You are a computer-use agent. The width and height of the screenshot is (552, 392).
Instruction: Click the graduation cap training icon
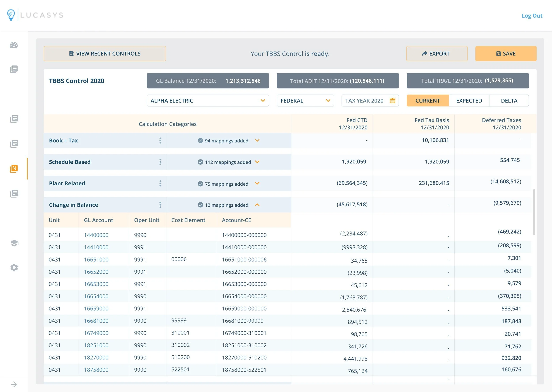click(14, 243)
